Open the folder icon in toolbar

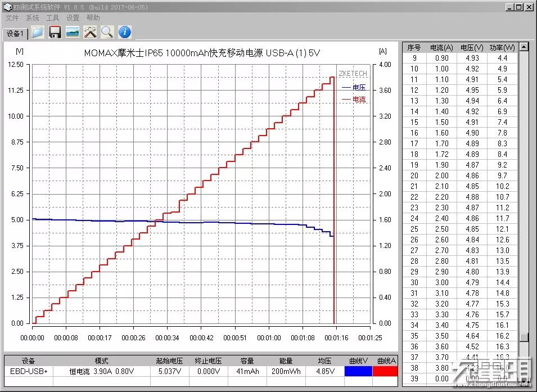tap(38, 32)
